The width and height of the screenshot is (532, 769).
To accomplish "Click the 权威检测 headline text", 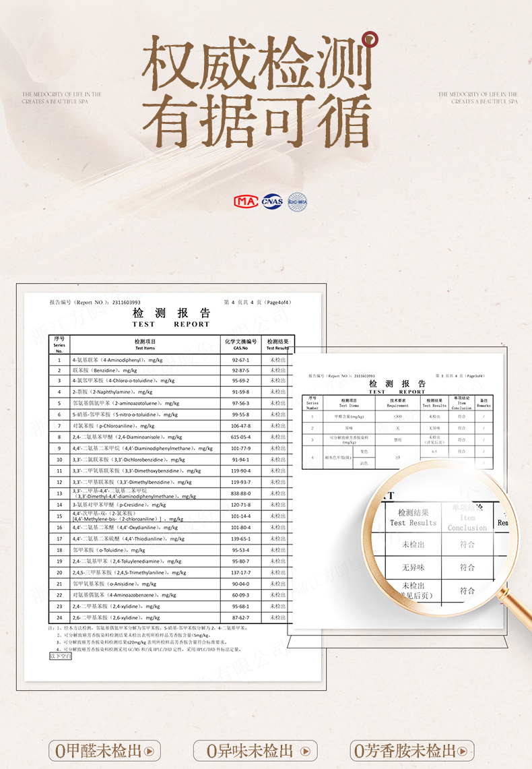I will pyautogui.click(x=259, y=64).
